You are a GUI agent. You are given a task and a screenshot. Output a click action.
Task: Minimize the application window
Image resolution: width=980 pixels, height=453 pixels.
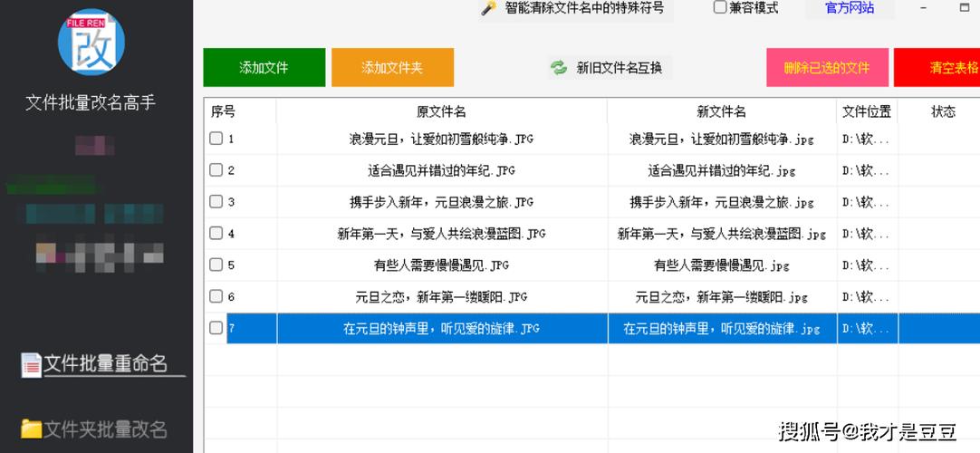[924, 7]
